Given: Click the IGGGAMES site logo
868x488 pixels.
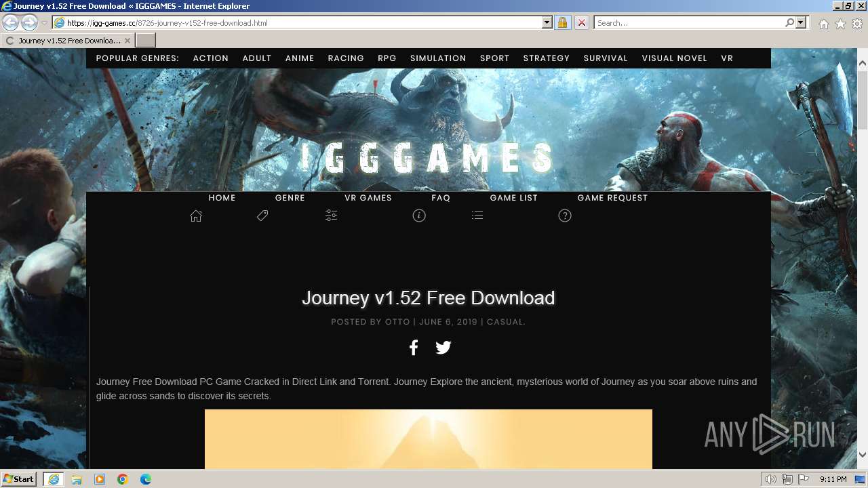Looking at the screenshot, I should click(x=427, y=158).
